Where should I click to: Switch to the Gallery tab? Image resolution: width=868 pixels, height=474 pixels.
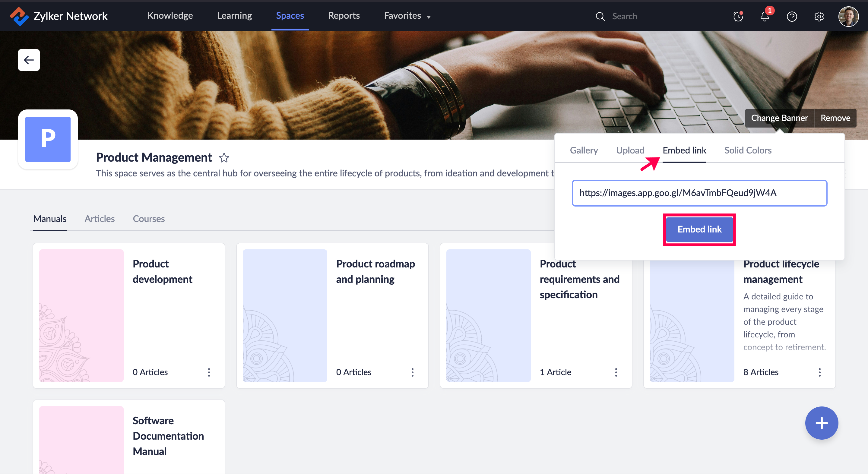coord(584,150)
